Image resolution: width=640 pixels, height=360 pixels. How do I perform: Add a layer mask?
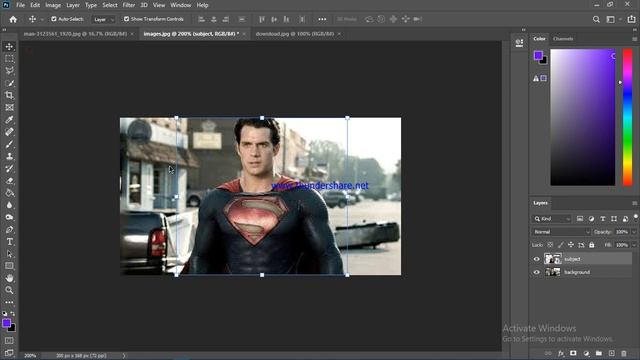click(573, 353)
